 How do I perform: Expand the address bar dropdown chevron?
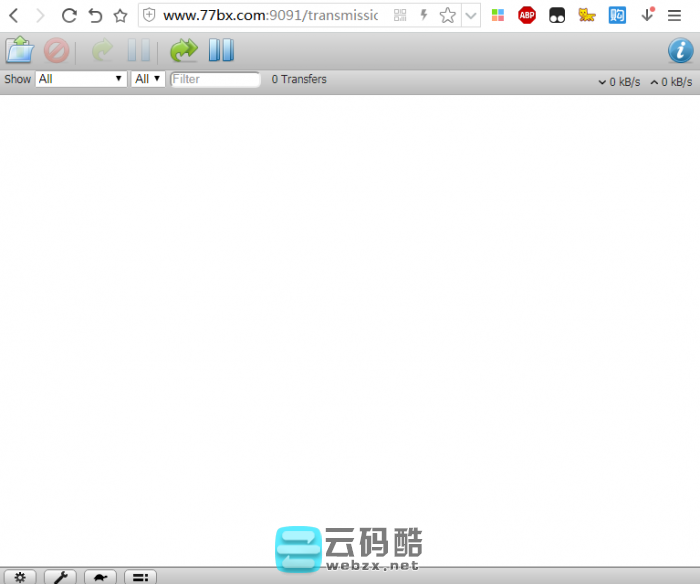click(471, 16)
